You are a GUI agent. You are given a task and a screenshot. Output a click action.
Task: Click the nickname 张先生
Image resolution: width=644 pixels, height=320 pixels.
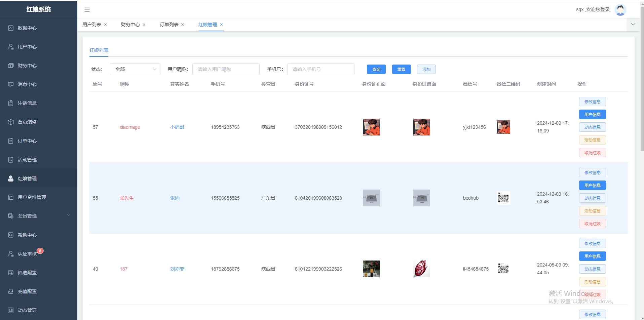coord(127,198)
